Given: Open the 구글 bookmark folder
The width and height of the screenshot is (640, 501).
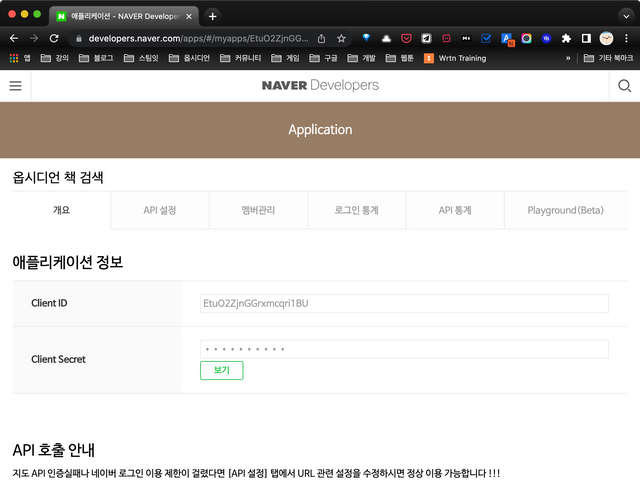Looking at the screenshot, I should tap(323, 58).
